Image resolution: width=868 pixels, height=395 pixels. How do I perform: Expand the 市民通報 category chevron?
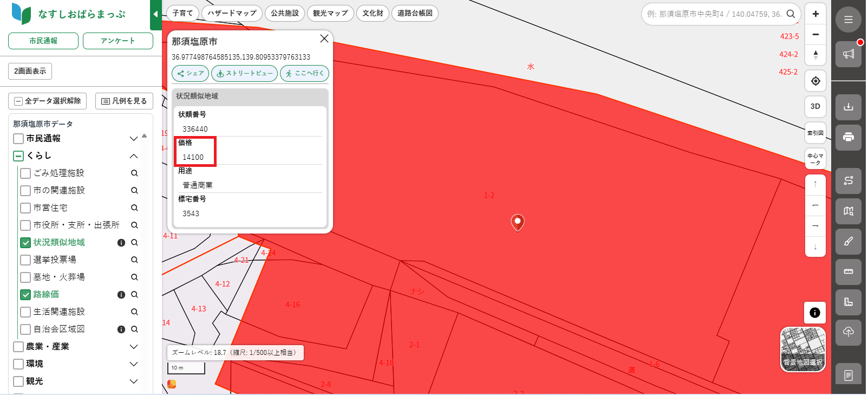[x=134, y=139]
